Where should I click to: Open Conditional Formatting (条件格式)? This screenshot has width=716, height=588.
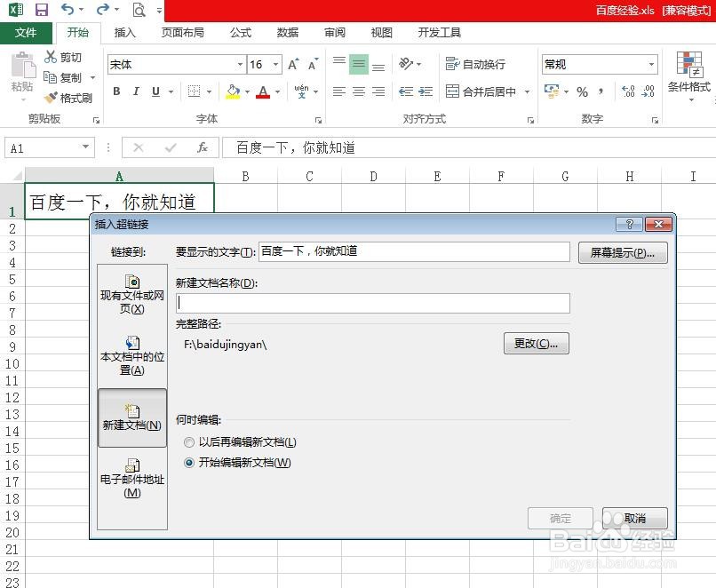pos(689,76)
